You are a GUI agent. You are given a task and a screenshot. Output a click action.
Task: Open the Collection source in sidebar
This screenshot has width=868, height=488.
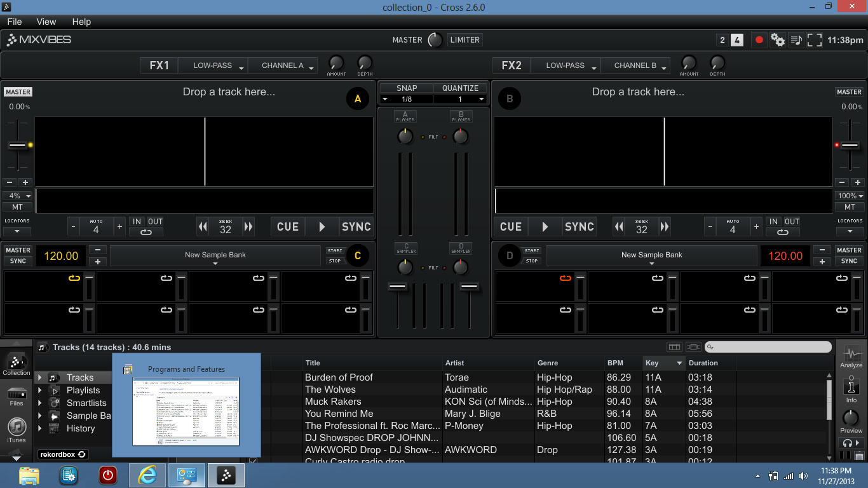pyautogui.click(x=17, y=364)
